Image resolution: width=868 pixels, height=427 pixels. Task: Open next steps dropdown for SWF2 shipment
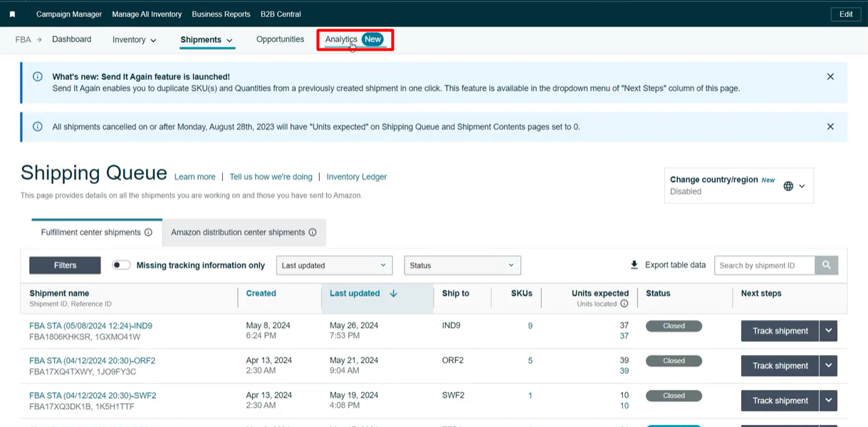click(x=828, y=401)
